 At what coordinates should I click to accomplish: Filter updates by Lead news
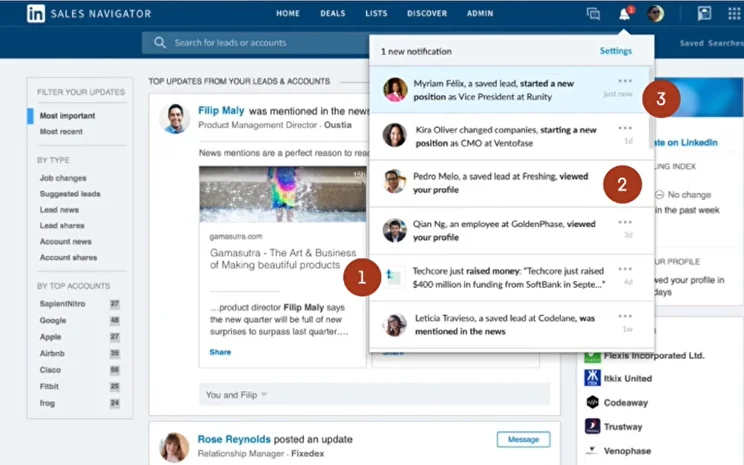59,210
